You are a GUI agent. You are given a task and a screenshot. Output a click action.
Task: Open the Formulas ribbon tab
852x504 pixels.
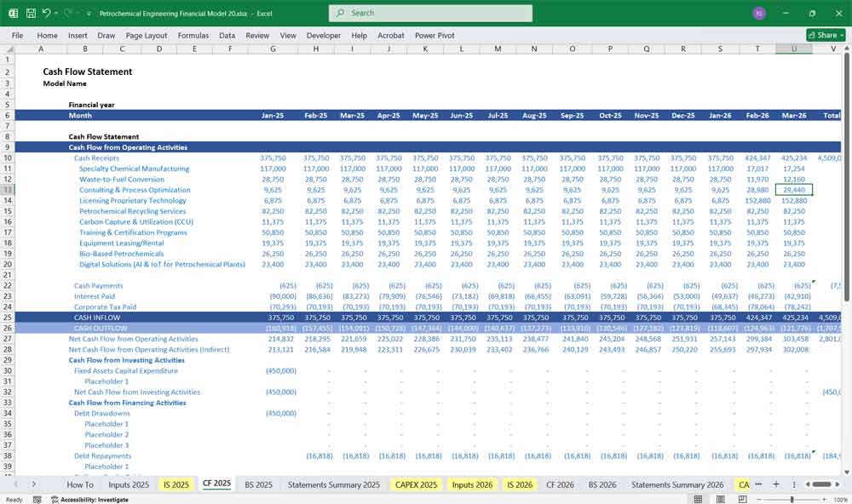(193, 36)
